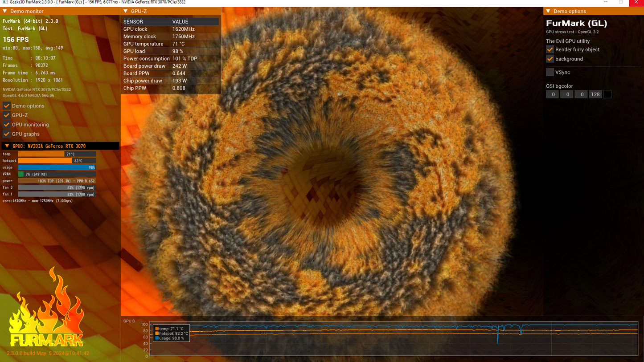Click the min/max/avg FPS line
Screen dimensions: 644x362
coord(33,48)
